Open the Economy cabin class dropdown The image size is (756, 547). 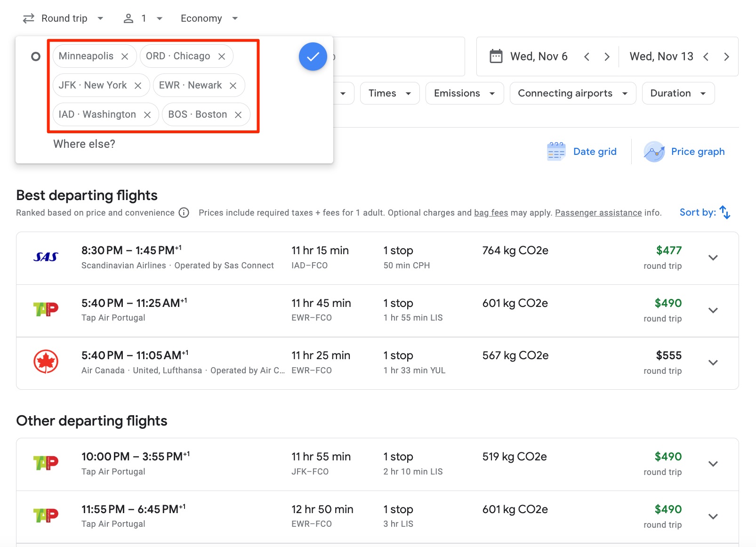coord(206,18)
